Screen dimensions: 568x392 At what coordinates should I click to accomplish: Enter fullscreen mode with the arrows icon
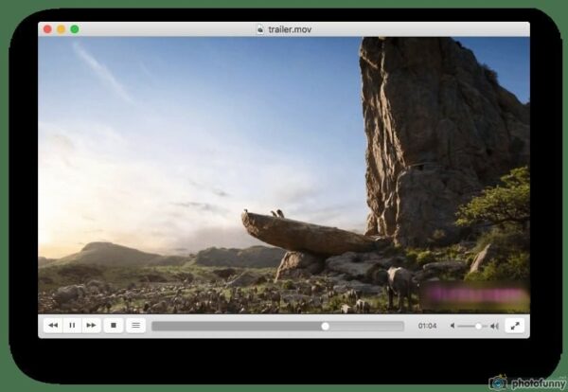point(515,326)
